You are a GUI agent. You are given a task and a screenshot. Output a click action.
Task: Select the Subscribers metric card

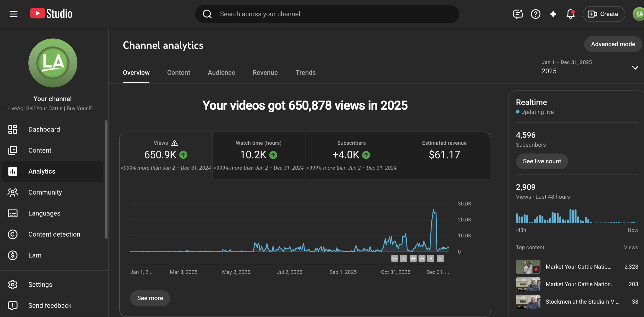pos(351,155)
